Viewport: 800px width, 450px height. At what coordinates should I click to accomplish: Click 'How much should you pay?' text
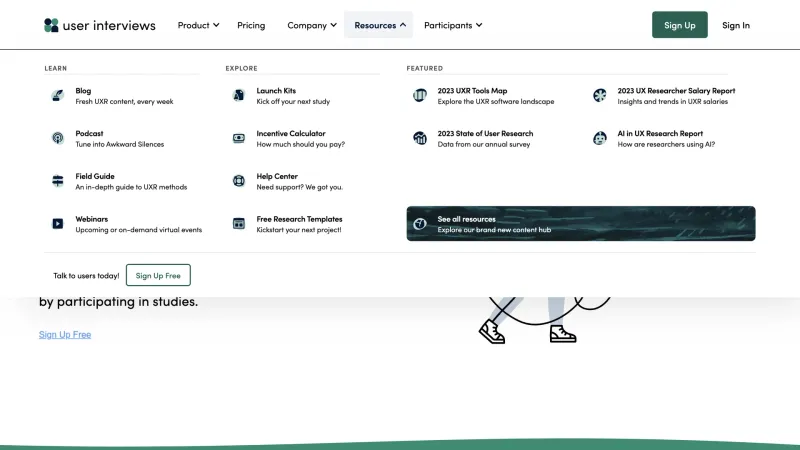coord(301,144)
